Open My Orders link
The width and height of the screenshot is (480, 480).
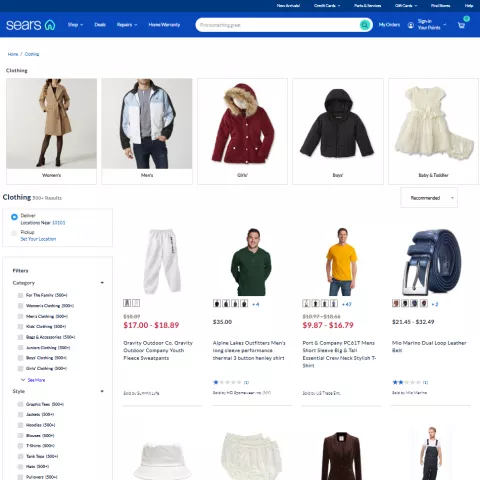coord(389,25)
